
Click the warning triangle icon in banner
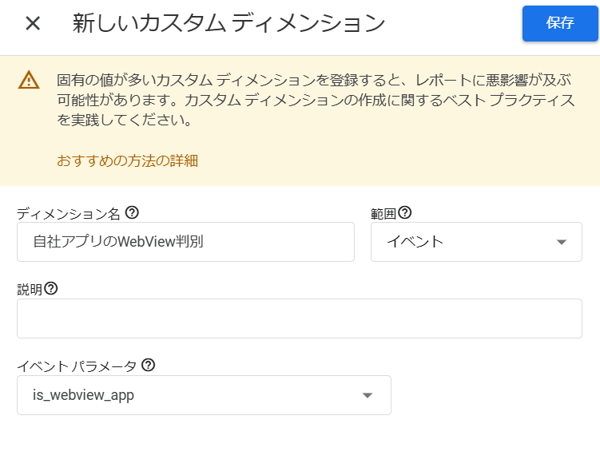[29, 81]
